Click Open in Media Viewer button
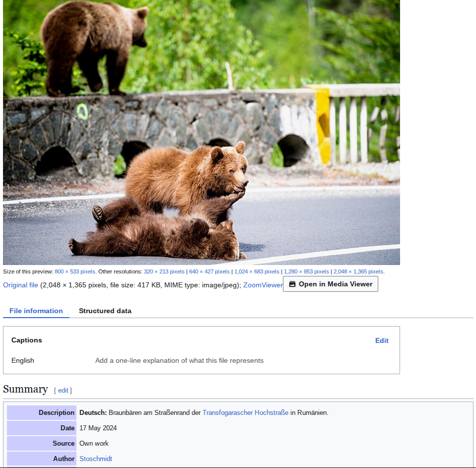Viewport: 476px width, 468px height. click(x=330, y=284)
